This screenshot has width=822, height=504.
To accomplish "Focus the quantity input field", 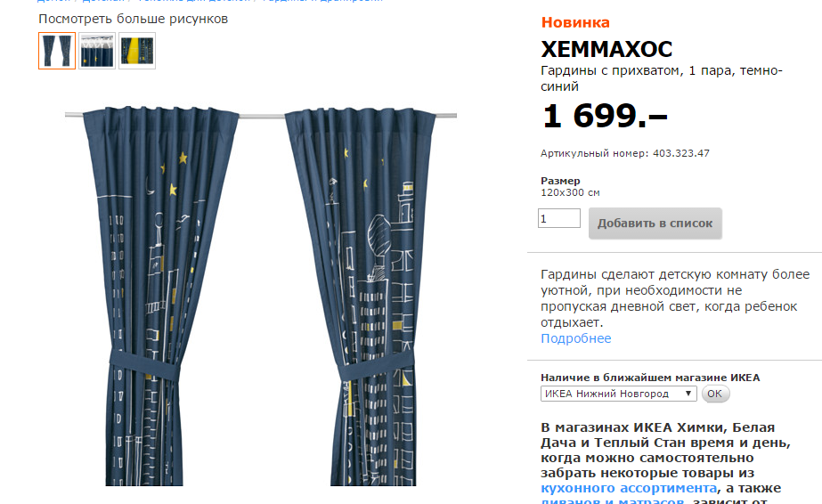I will (558, 218).
